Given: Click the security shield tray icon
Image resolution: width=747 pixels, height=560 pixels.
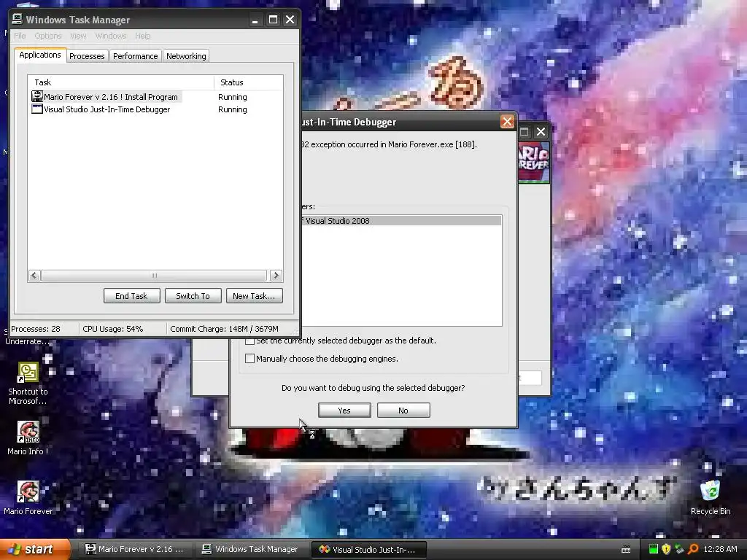Looking at the screenshot, I should [x=666, y=549].
